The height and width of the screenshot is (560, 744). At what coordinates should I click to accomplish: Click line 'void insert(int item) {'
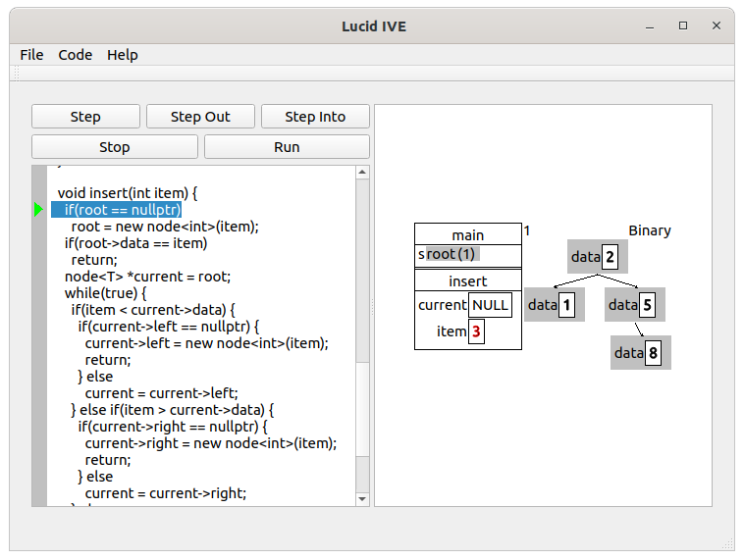point(128,193)
